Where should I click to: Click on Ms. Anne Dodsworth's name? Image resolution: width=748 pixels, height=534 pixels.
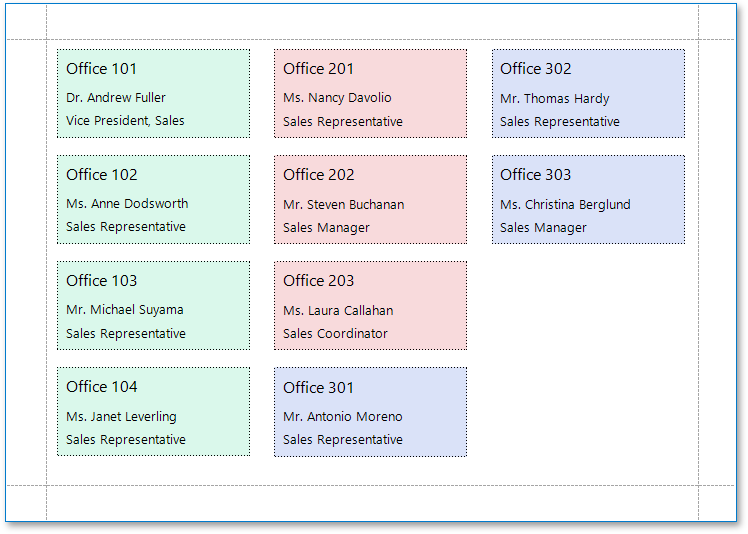tap(127, 204)
